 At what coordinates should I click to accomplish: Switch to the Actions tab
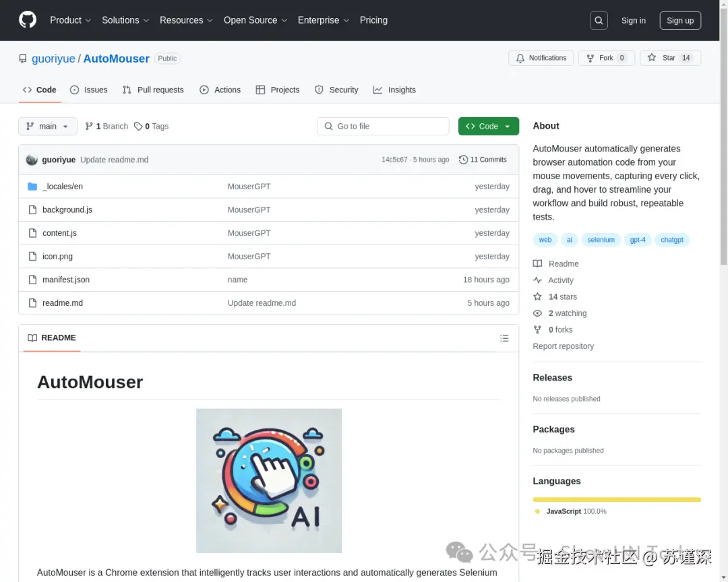click(x=220, y=90)
